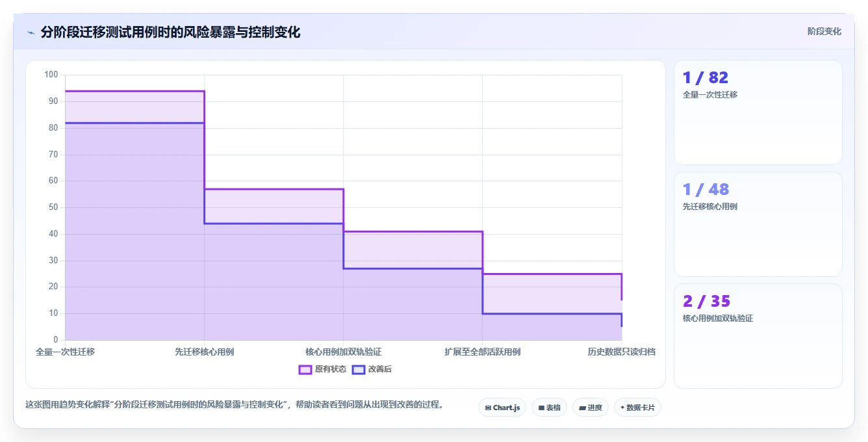The height and width of the screenshot is (442, 868).
Task: Click the 阶段变化 label in header
Action: point(824,31)
